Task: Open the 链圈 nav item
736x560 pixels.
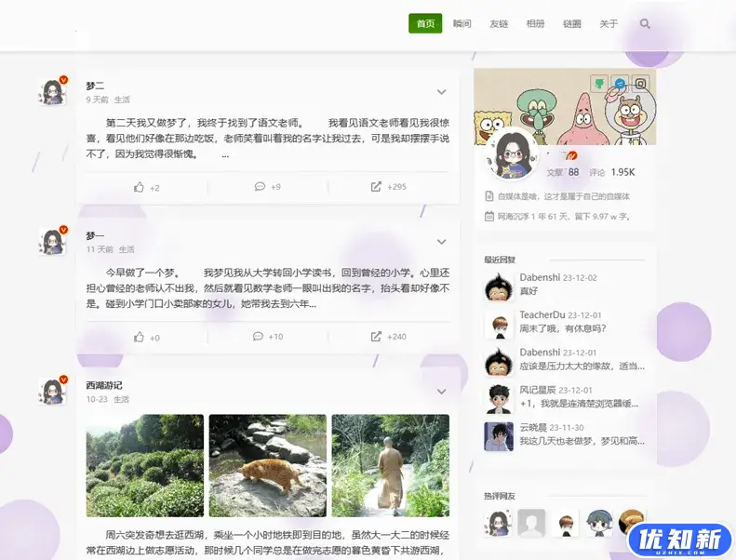Action: point(571,23)
